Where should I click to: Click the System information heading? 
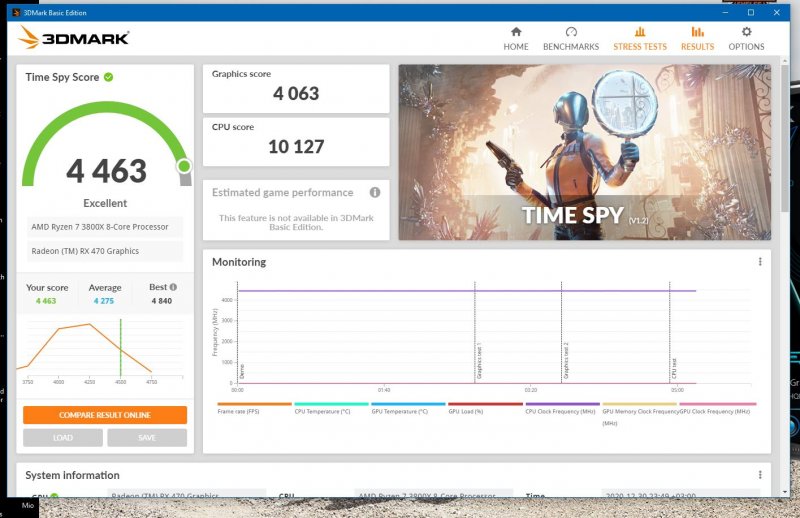(72, 475)
